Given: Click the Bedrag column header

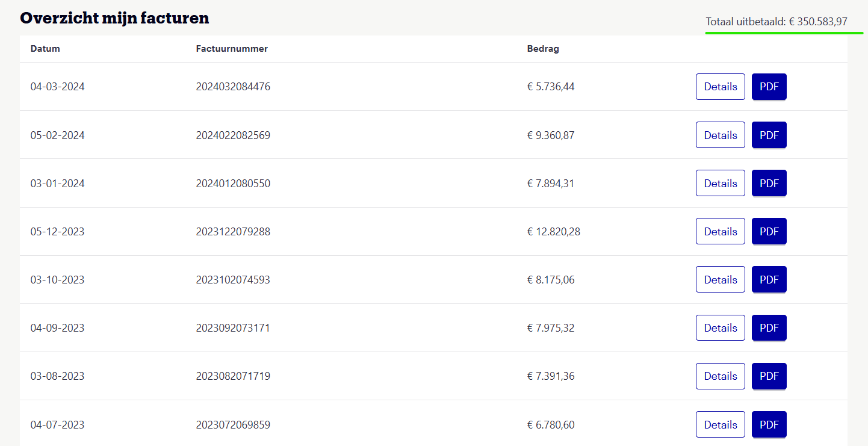Looking at the screenshot, I should click(543, 49).
